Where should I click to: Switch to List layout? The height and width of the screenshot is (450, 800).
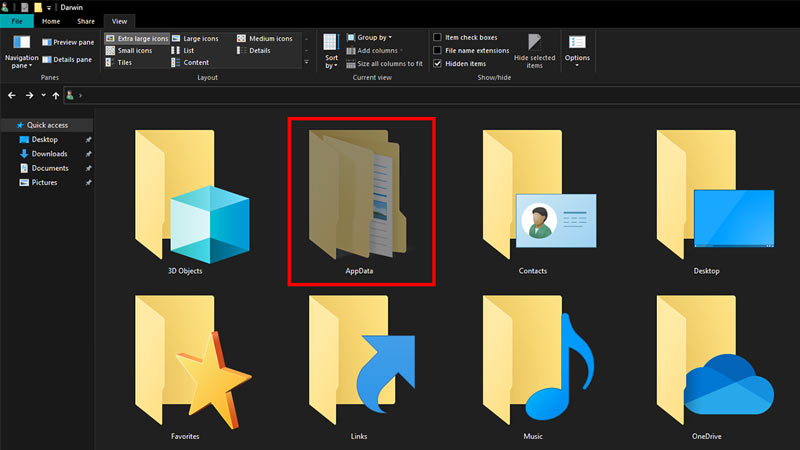point(183,51)
